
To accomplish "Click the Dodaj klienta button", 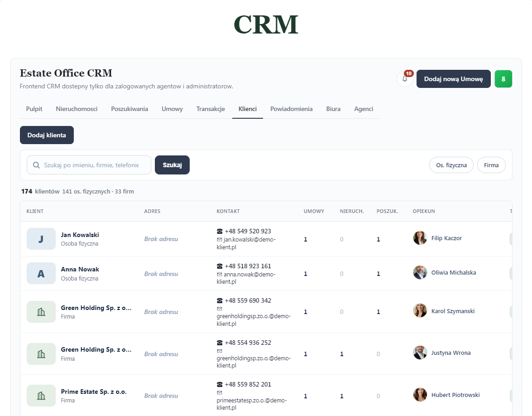I will [47, 135].
